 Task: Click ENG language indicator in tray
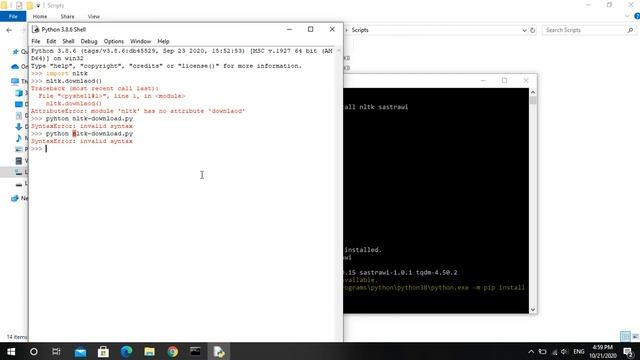coord(579,351)
